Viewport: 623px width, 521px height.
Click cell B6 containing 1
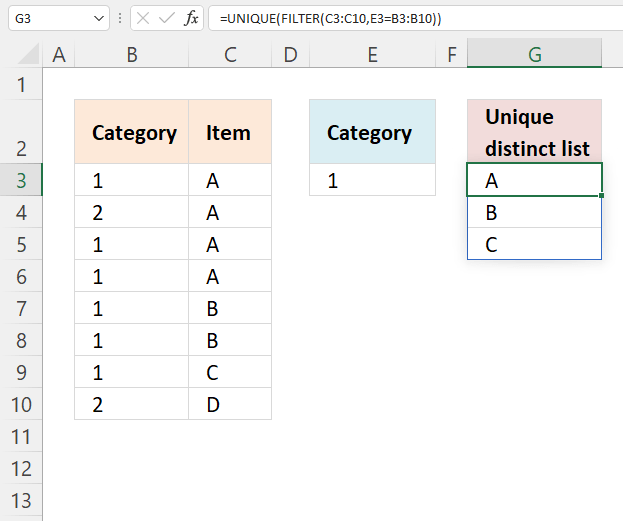click(132, 276)
